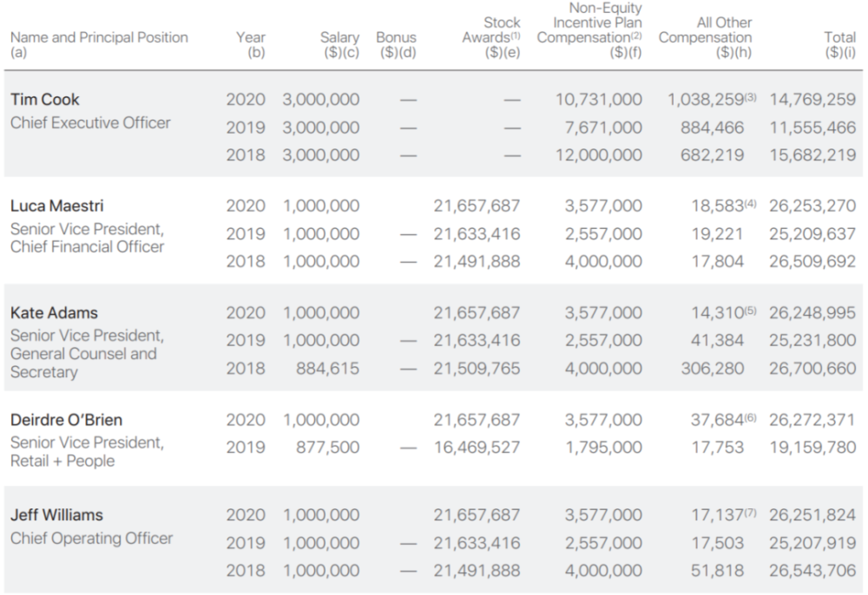Select the "Year (b)" column header
The height and width of the screenshot is (595, 868).
point(251,45)
